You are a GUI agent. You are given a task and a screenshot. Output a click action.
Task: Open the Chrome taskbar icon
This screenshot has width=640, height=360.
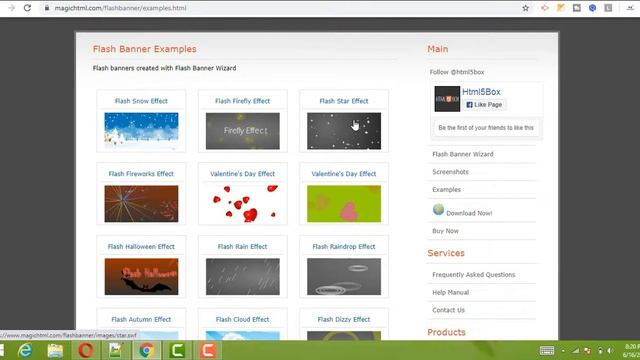pyautogui.click(x=147, y=350)
